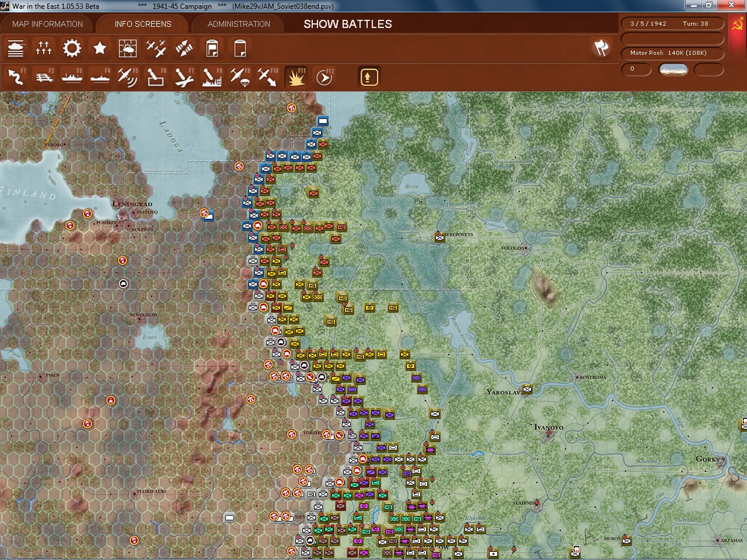Select the unit counter near Murom
This screenshot has height=560, width=747.
tap(626, 540)
